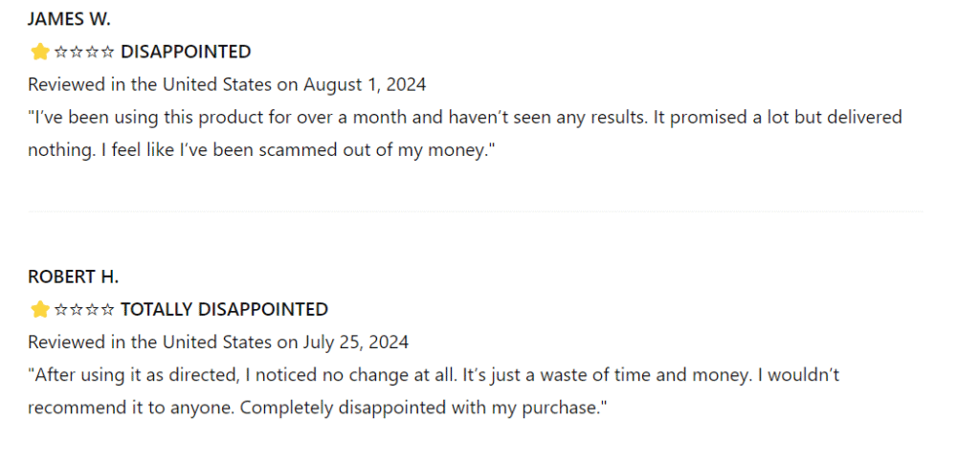Screen dimensions: 980x465
Task: Click the TOTALLY DISAPPOINTED review title
Action: point(224,309)
